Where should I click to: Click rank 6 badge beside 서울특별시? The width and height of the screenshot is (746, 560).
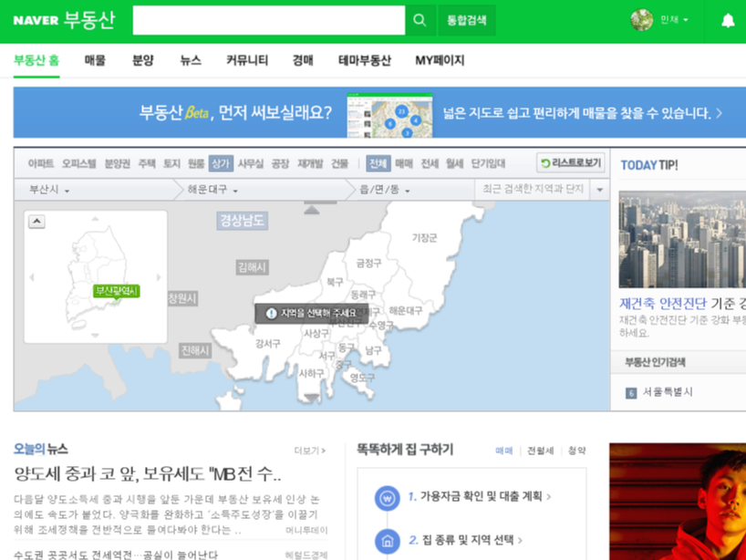tap(631, 393)
